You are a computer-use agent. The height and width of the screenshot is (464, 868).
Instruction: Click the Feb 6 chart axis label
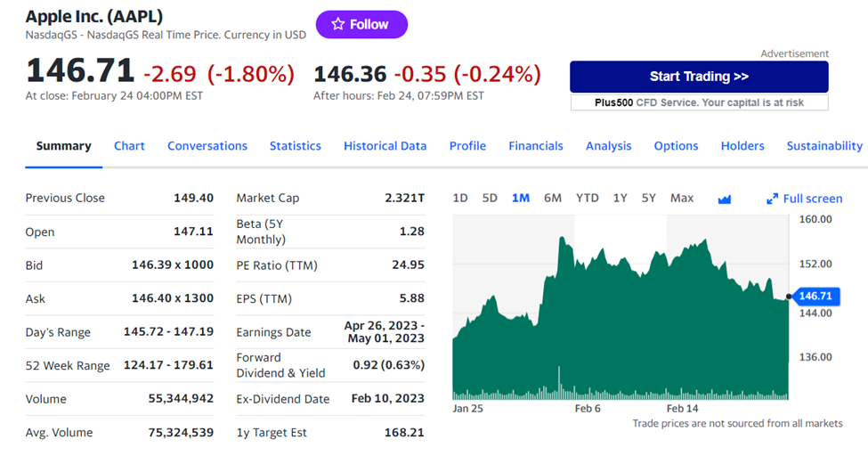pos(588,409)
